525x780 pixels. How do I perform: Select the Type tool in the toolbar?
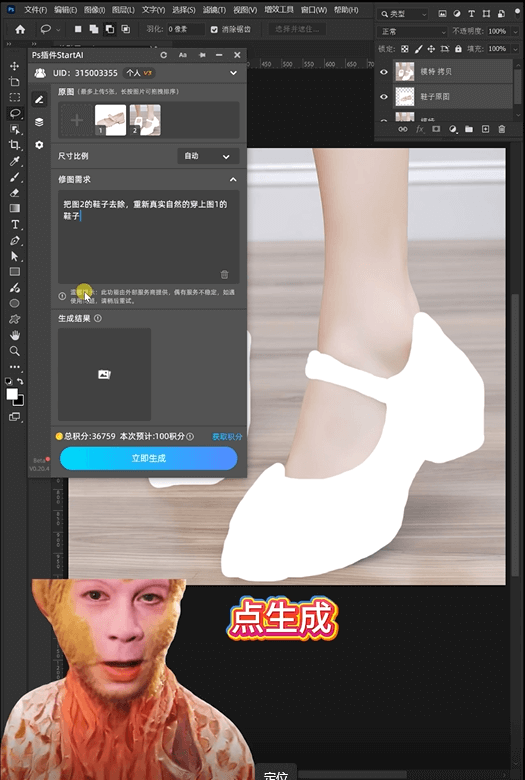14,224
